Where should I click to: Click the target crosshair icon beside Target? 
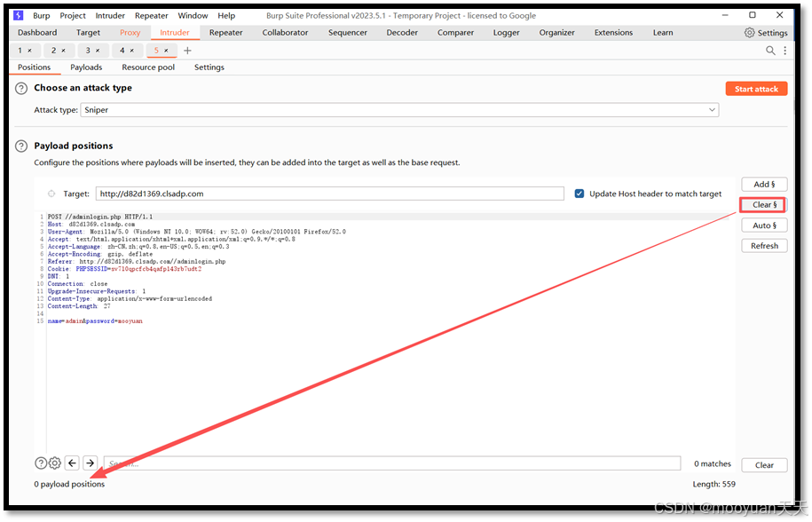(51, 194)
